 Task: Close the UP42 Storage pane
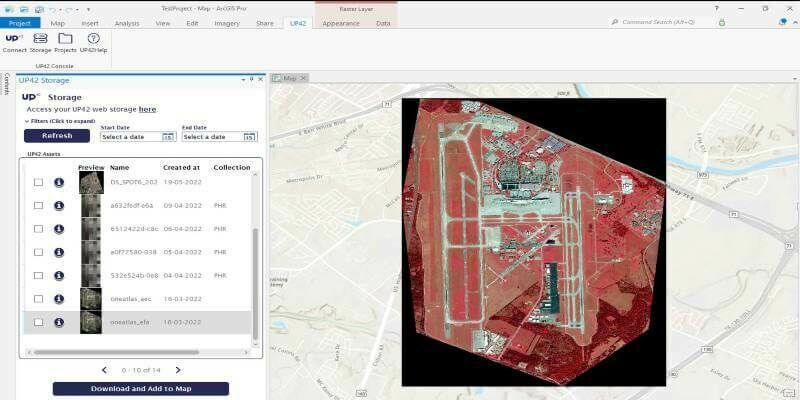260,79
